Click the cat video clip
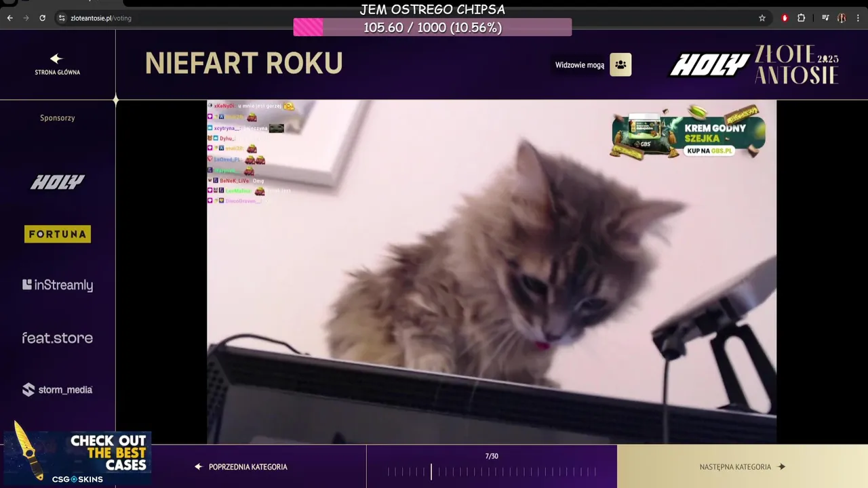This screenshot has height=488, width=868. [492, 272]
